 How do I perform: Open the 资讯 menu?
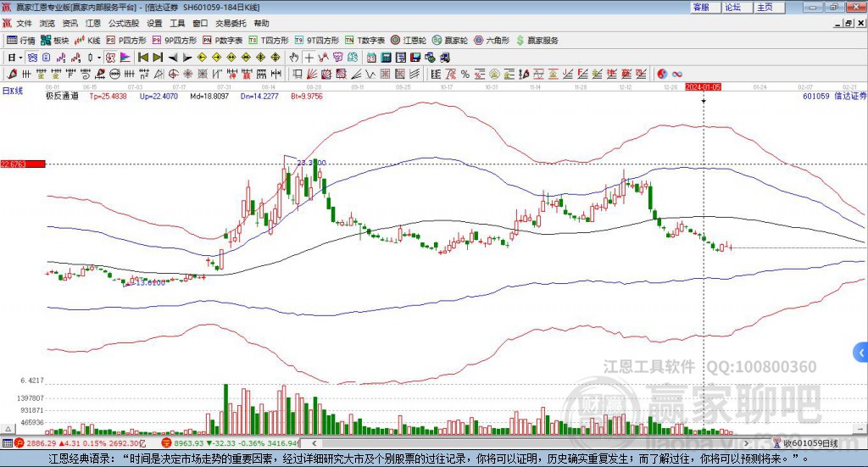coord(70,23)
